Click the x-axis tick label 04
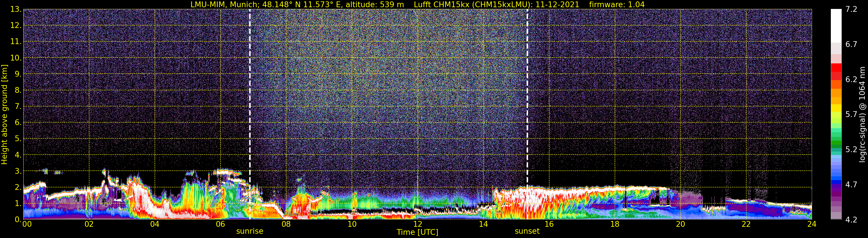The height and width of the screenshot is (238, 868). (x=155, y=224)
